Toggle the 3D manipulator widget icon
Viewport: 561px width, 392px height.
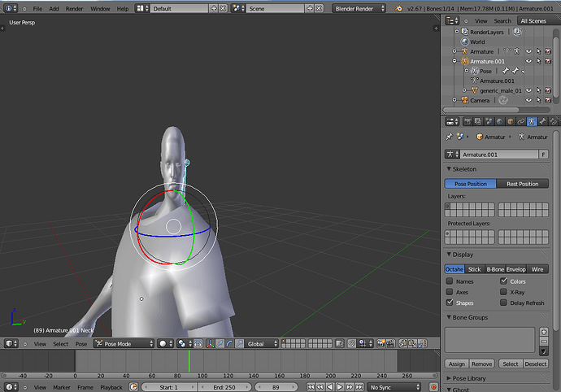[x=211, y=344]
